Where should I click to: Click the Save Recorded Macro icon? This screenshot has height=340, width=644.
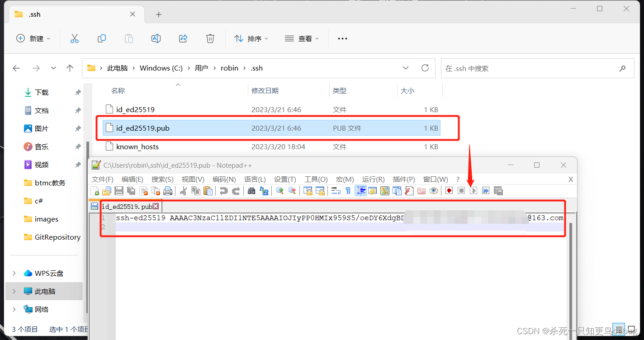(x=498, y=191)
